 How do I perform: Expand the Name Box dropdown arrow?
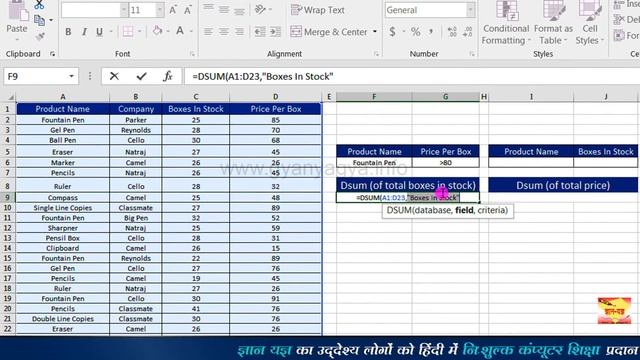[x=71, y=76]
